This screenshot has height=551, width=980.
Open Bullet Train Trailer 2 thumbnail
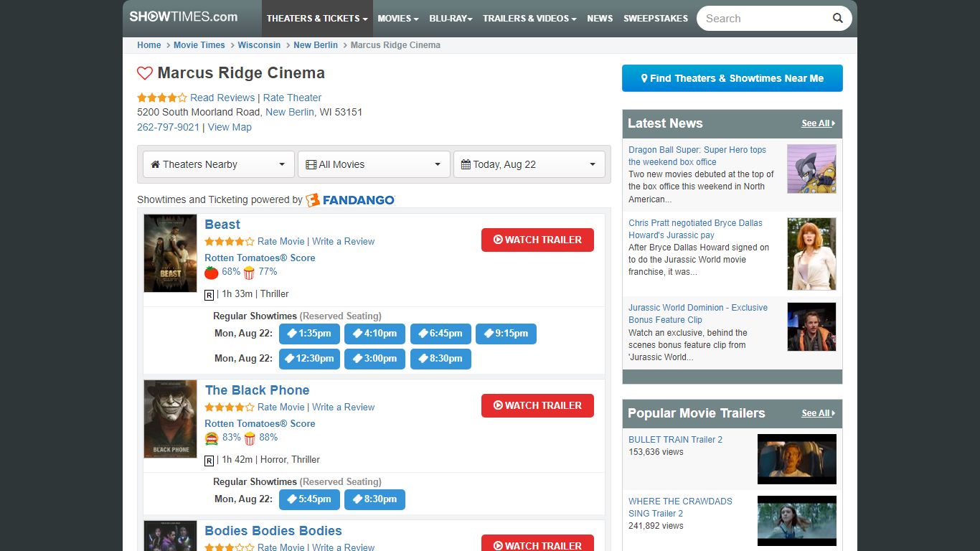click(797, 459)
